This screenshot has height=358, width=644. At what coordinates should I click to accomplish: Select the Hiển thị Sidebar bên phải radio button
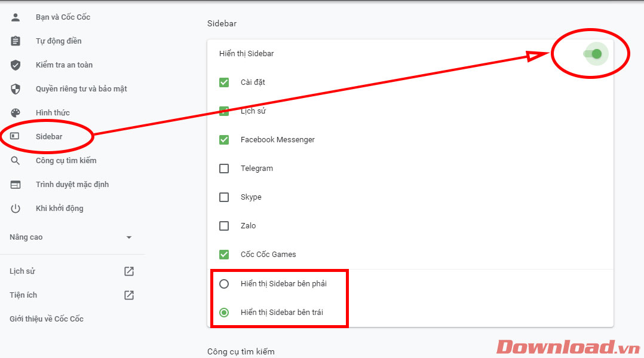click(x=224, y=284)
